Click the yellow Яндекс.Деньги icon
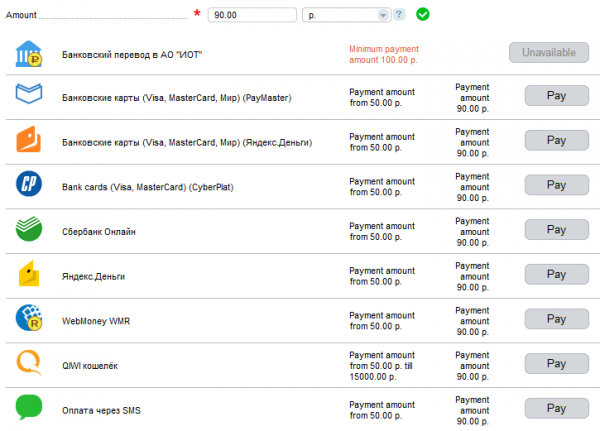 [x=28, y=274]
